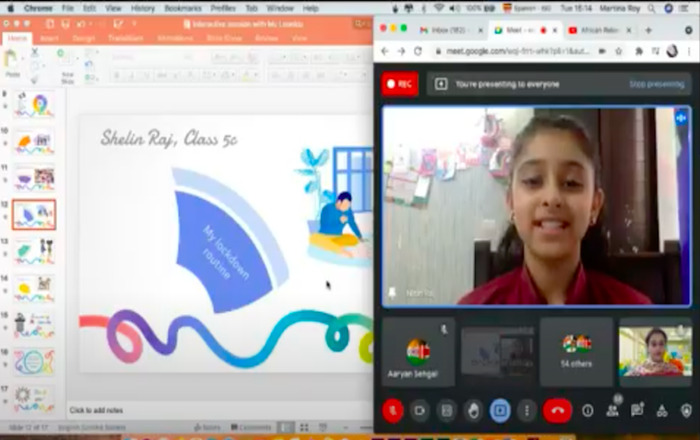Select slide 9 thumbnail
This screenshot has height=440, width=700.
(x=34, y=104)
